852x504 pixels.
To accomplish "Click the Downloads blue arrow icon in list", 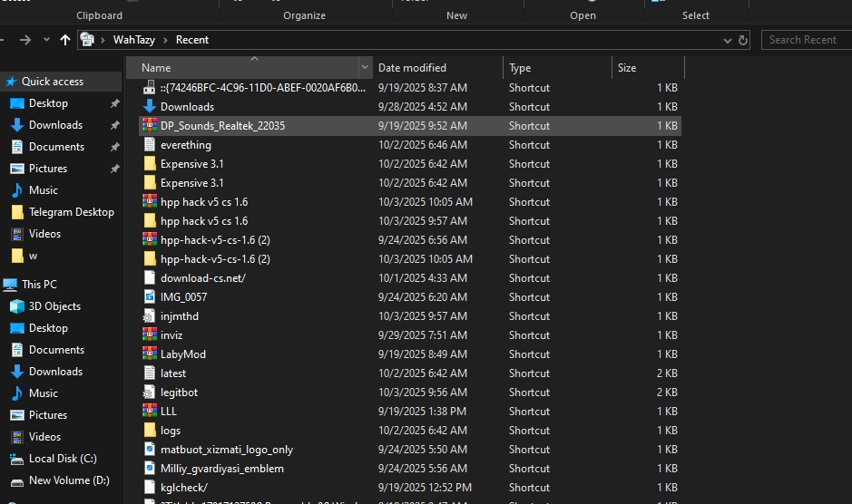I will (x=150, y=107).
